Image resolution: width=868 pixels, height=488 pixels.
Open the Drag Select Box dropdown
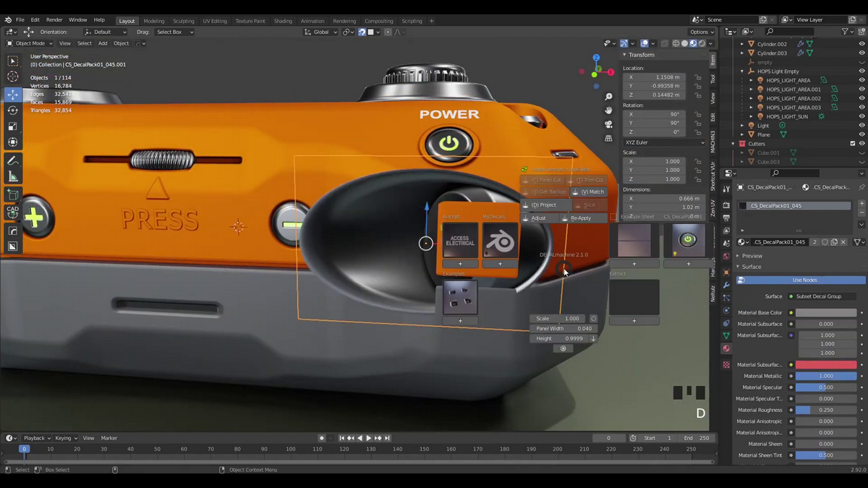point(174,32)
